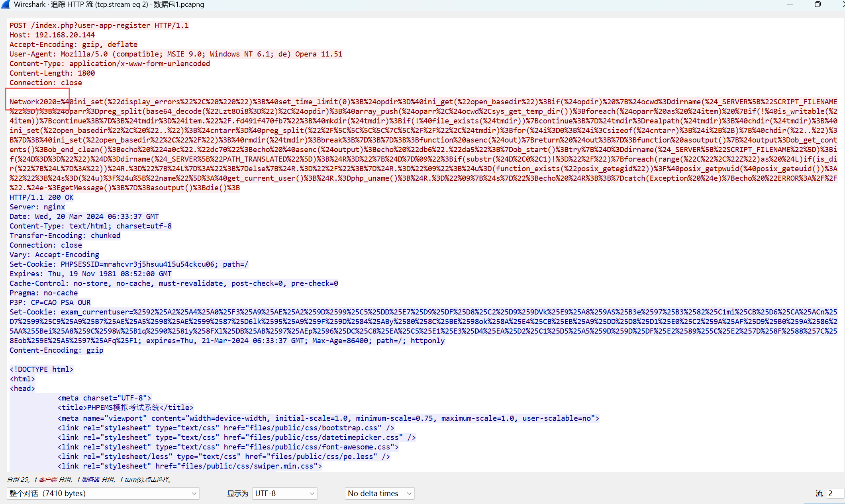Click the stream number field showing 2

coord(834,493)
